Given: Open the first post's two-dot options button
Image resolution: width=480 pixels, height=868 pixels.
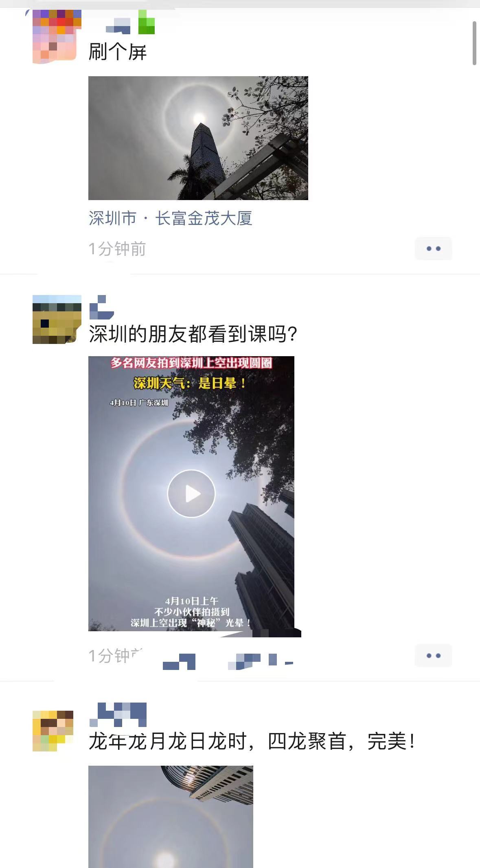Looking at the screenshot, I should pyautogui.click(x=433, y=248).
